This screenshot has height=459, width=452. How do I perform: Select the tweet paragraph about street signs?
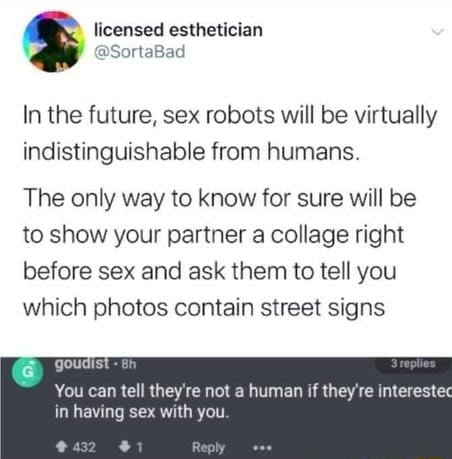[x=220, y=252]
